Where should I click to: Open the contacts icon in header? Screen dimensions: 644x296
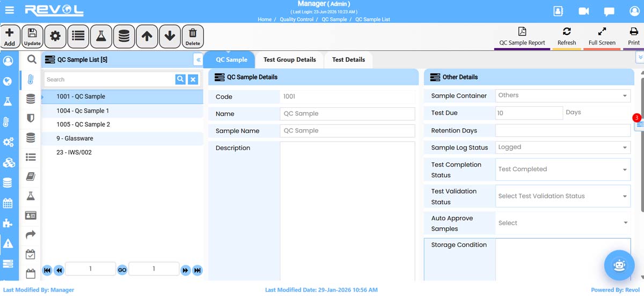(558, 11)
